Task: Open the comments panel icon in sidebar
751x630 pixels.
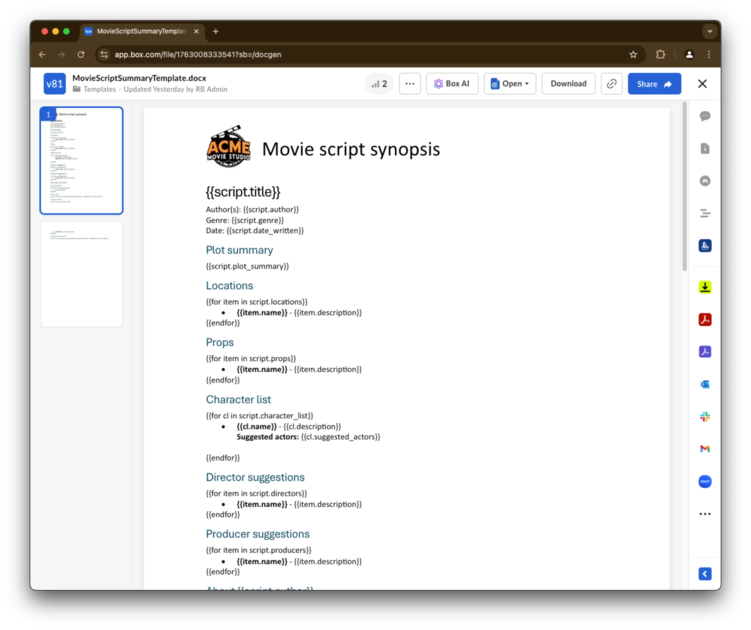Action: 705,116
